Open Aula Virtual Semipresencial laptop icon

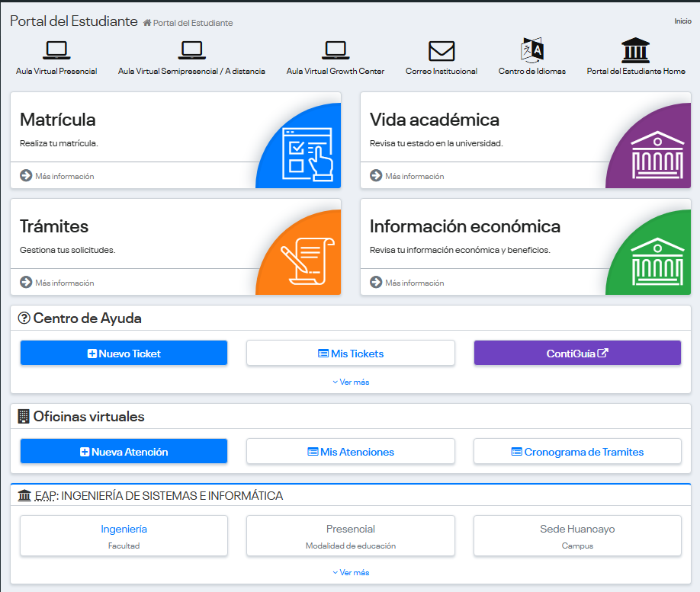(191, 50)
